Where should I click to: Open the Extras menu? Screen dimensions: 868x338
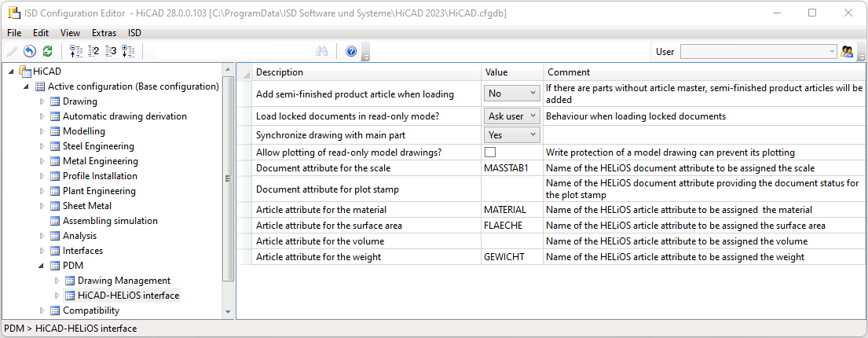pos(104,33)
